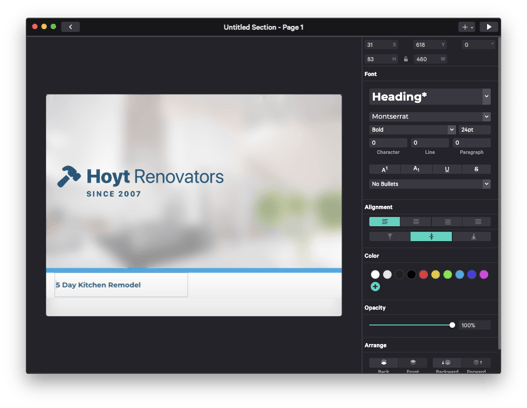
Task: Click the window's yellow minimize button
Action: click(44, 27)
